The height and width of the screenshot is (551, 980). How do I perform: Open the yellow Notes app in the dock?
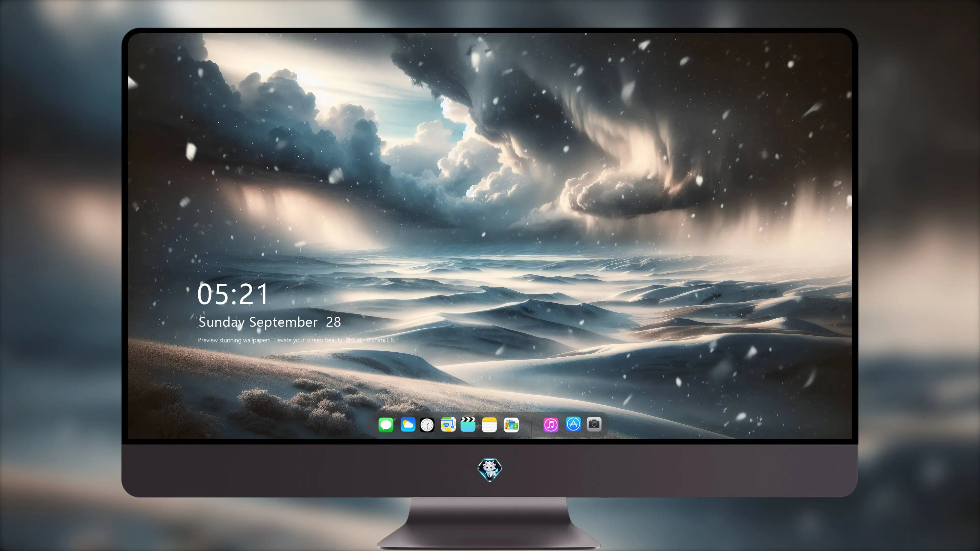click(489, 425)
